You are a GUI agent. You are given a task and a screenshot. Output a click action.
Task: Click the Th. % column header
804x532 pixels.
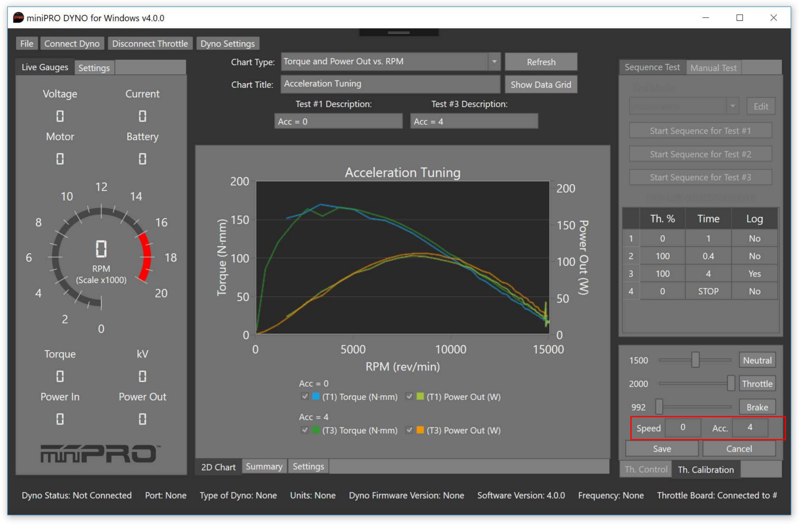point(662,219)
